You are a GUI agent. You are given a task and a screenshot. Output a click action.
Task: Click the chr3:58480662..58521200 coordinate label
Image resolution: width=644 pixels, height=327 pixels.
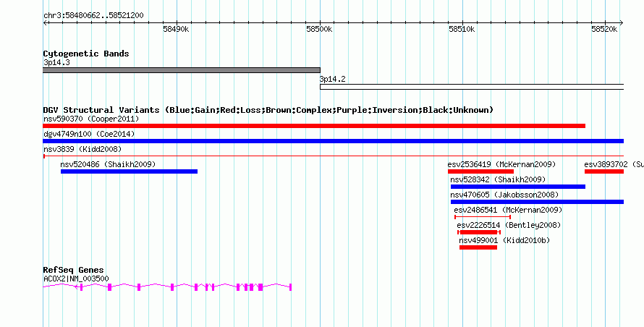[x=93, y=16]
